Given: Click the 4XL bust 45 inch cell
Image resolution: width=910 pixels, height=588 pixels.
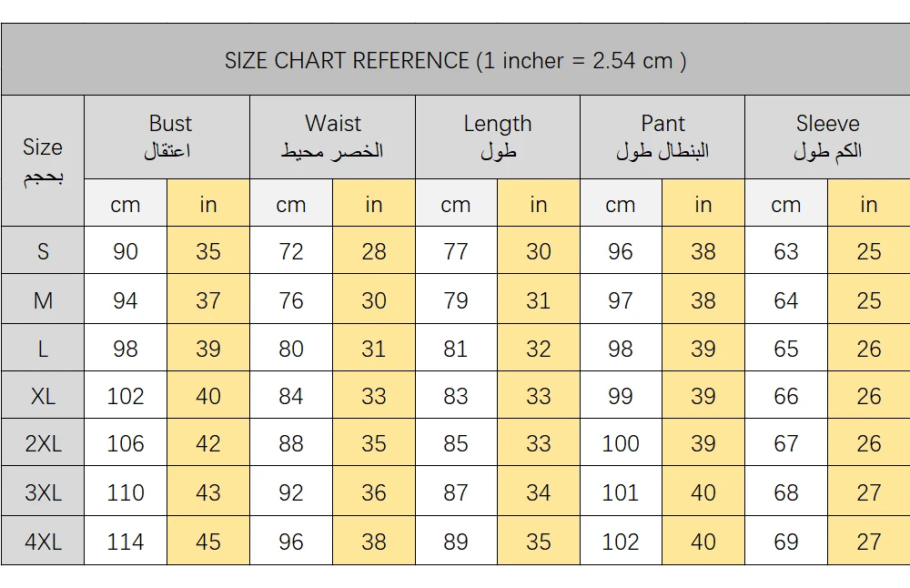Looking at the screenshot, I should coord(208,542).
